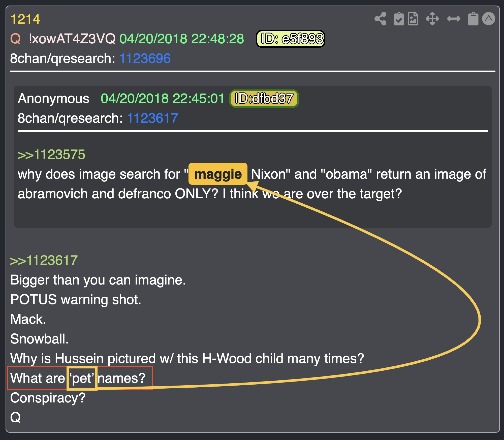The height and width of the screenshot is (440, 504).
Task: Click the Q author name in header
Action: pos(15,39)
